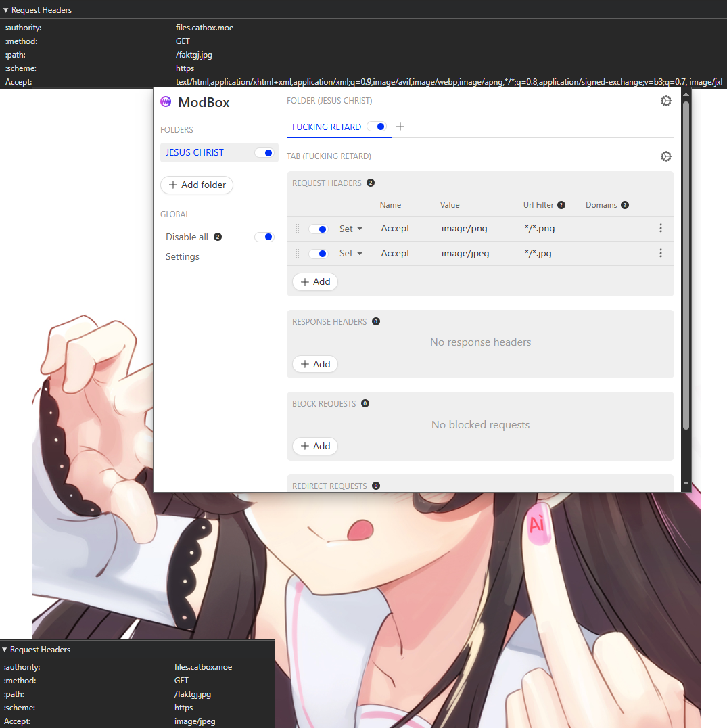Open more options for image/png header row
This screenshot has height=728, width=727.
661,228
